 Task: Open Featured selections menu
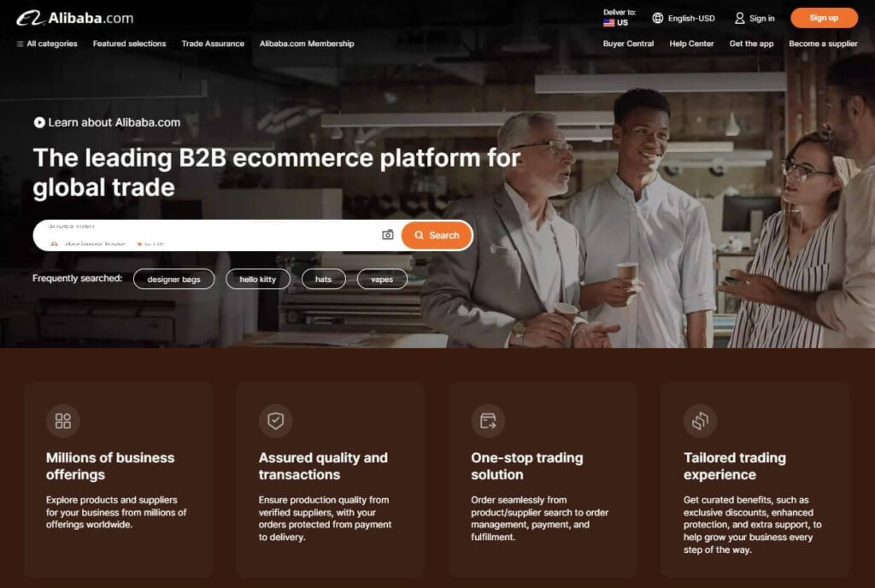click(x=130, y=44)
